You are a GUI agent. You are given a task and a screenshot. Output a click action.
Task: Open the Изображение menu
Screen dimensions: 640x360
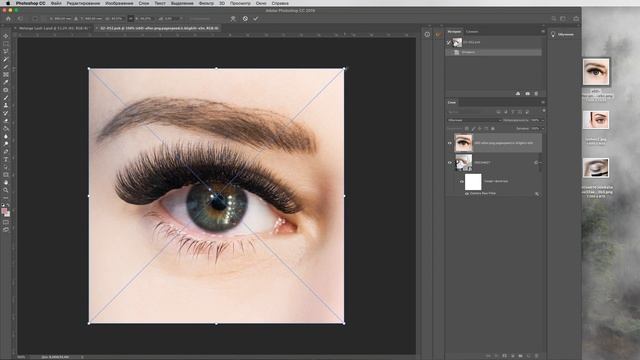coord(119,3)
